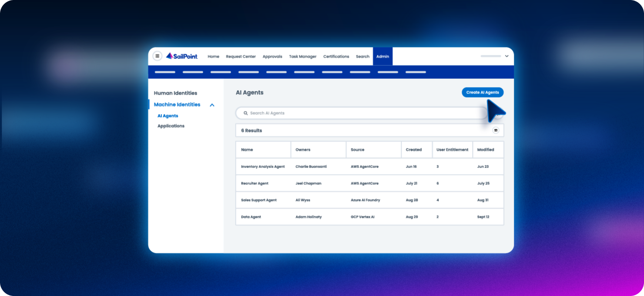This screenshot has height=296, width=644.
Task: Click the July 25 modified date
Action: click(483, 183)
